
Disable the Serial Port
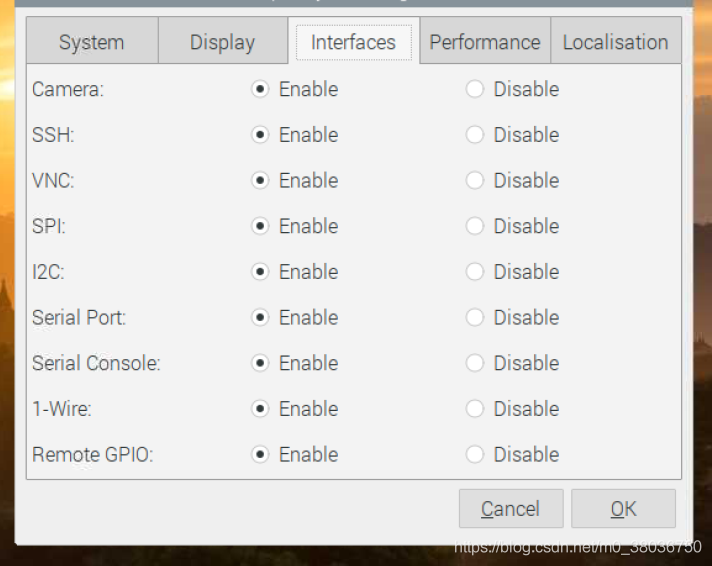[x=475, y=318]
